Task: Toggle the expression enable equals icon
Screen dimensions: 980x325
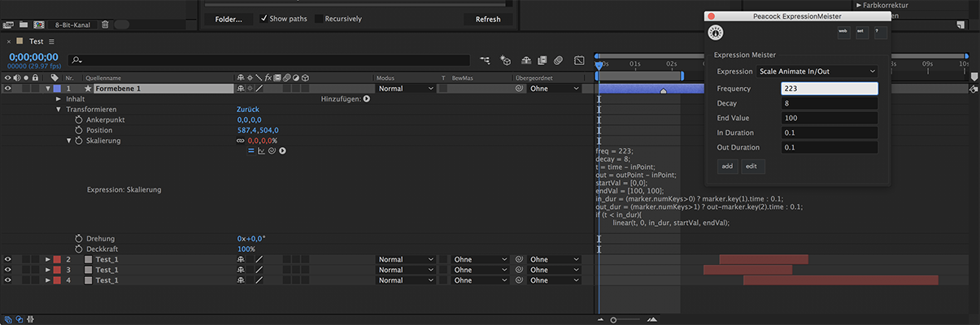Action: click(250, 150)
